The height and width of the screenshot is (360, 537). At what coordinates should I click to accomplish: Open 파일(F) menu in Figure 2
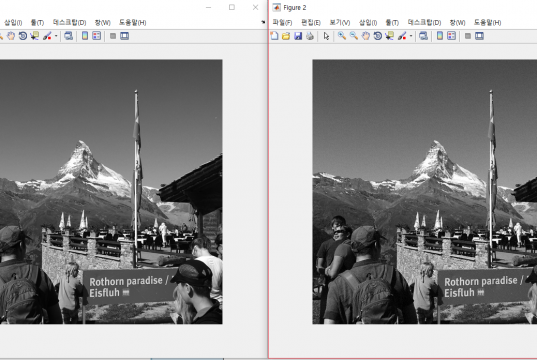282,23
